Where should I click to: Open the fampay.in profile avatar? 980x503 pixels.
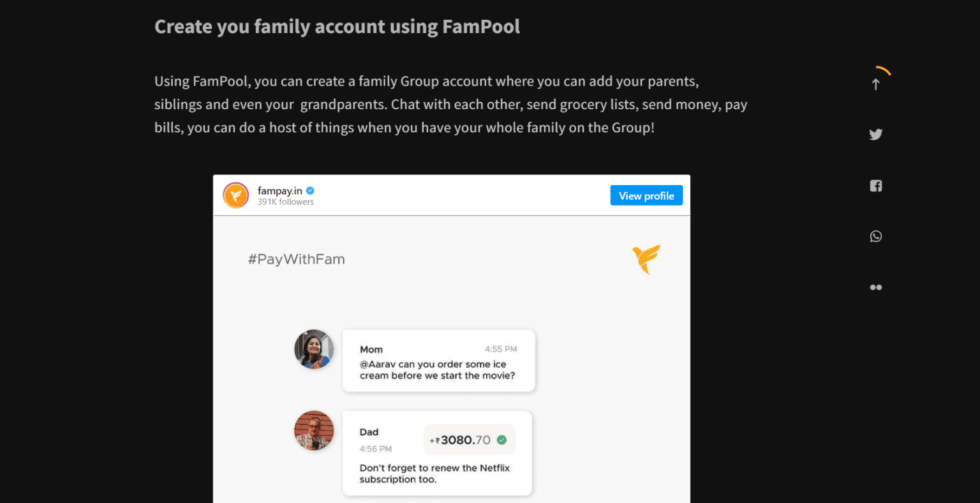(x=236, y=195)
